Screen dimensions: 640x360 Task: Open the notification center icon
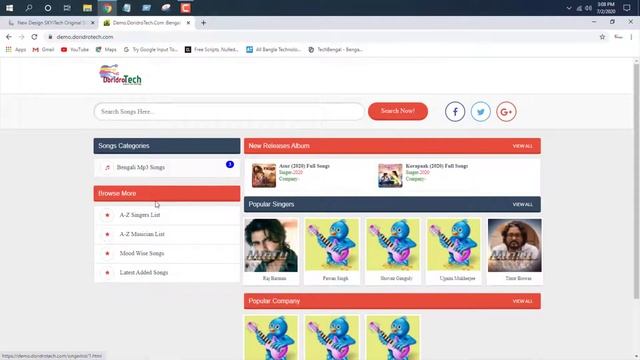[627, 8]
